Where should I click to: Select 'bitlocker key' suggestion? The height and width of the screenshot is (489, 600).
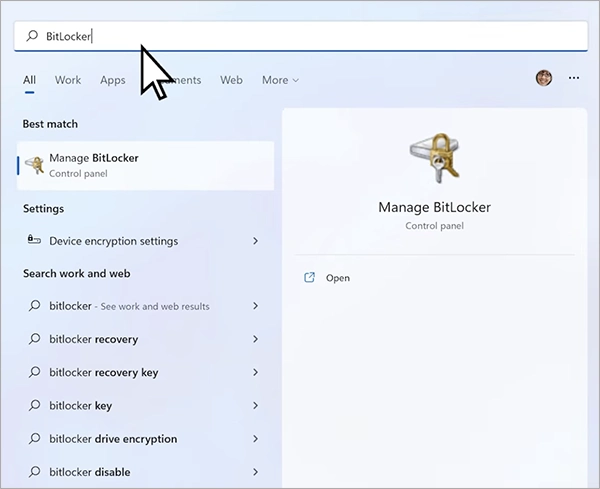(x=145, y=406)
